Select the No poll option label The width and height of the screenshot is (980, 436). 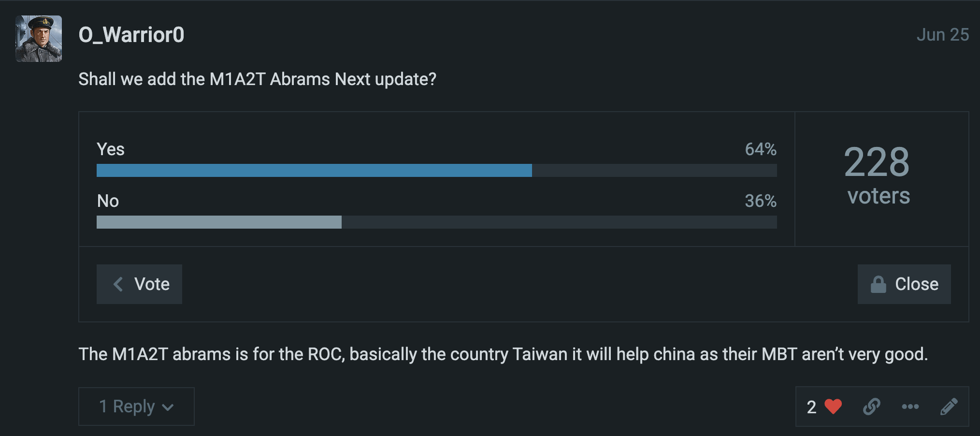click(x=108, y=201)
